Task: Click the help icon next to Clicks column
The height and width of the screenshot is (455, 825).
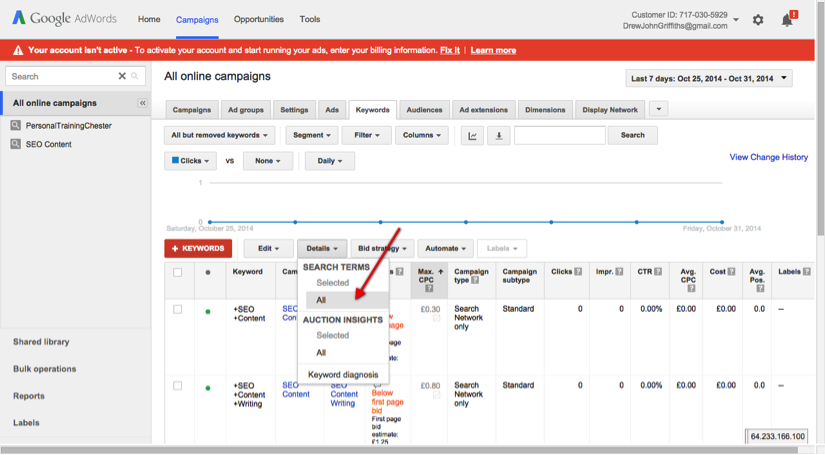Action: coord(578,272)
